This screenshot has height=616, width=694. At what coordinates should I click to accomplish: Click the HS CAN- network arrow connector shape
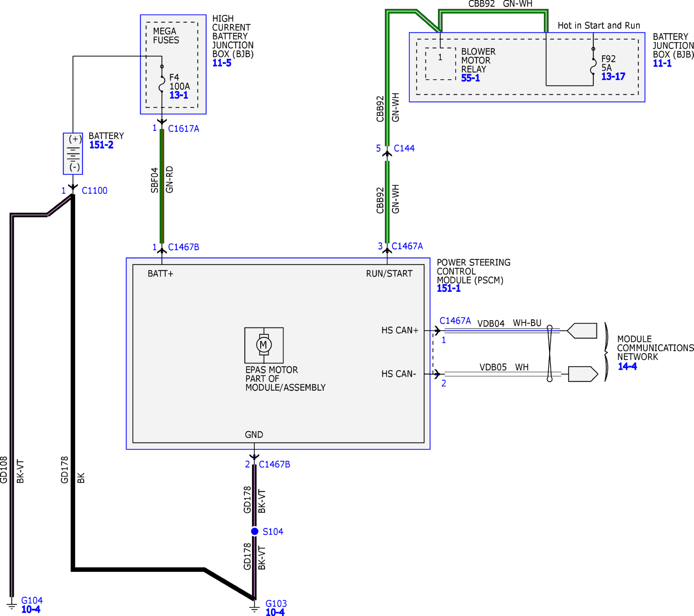point(583,374)
